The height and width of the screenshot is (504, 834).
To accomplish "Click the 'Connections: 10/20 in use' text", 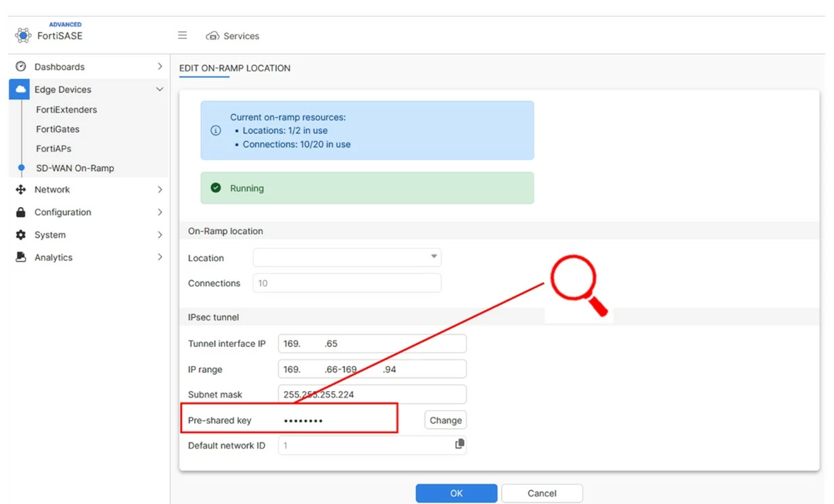I will point(296,144).
